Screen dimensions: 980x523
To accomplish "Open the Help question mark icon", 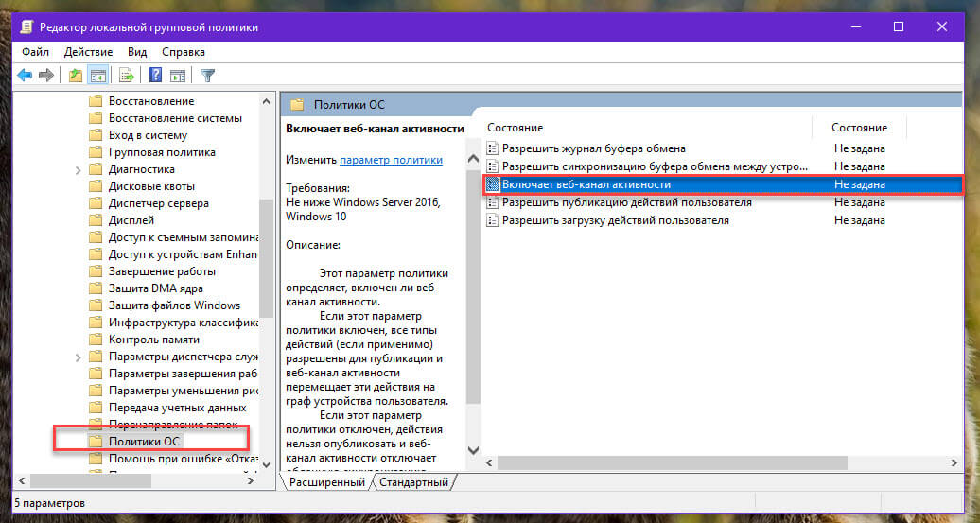I will pyautogui.click(x=156, y=76).
